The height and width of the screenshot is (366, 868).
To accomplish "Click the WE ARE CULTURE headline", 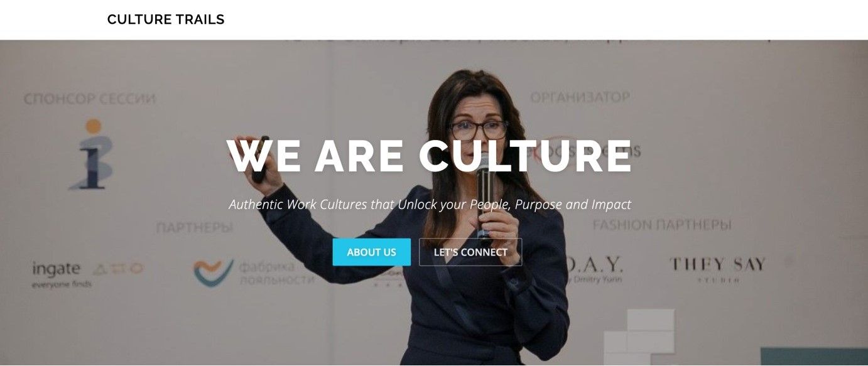I will pyautogui.click(x=430, y=156).
